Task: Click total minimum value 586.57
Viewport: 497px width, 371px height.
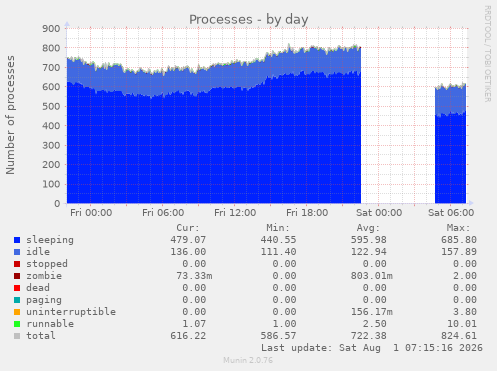Action: point(278,336)
